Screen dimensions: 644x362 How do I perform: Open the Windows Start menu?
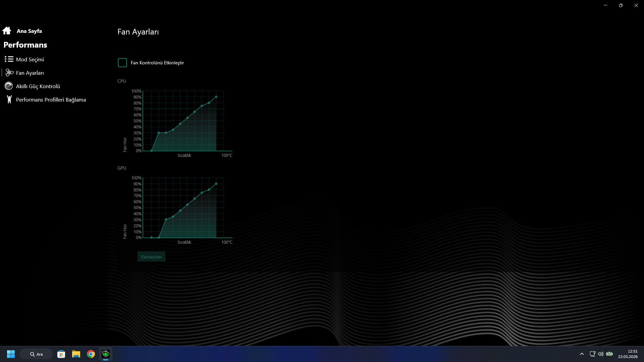point(11,354)
